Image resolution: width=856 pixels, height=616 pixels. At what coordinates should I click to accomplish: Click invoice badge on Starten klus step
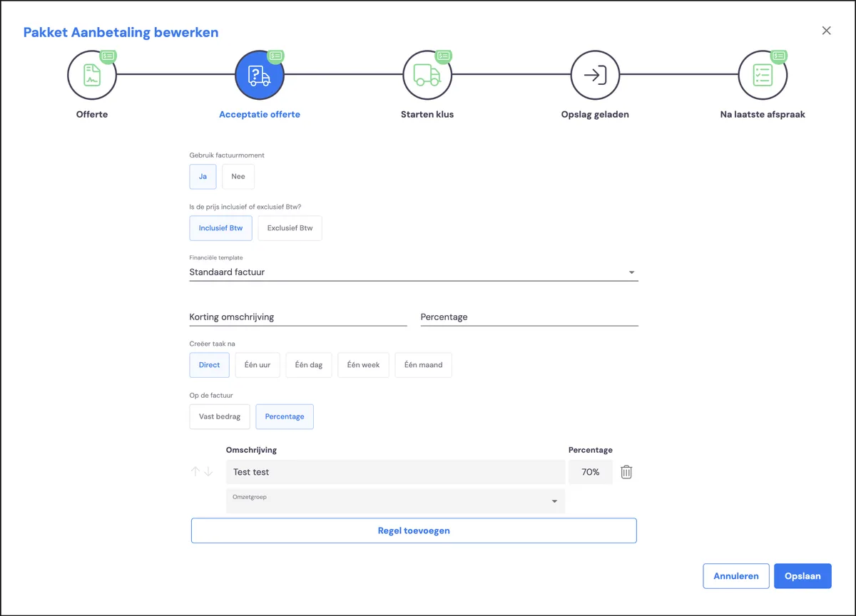[444, 56]
